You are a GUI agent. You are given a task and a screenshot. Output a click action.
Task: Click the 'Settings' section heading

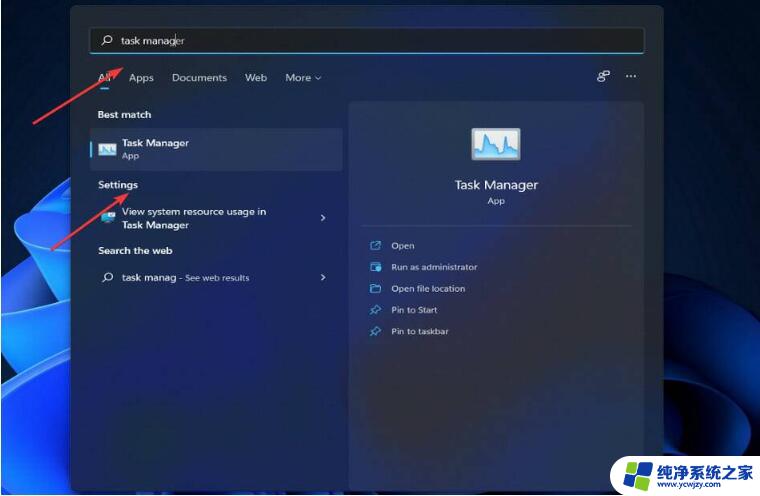[118, 185]
